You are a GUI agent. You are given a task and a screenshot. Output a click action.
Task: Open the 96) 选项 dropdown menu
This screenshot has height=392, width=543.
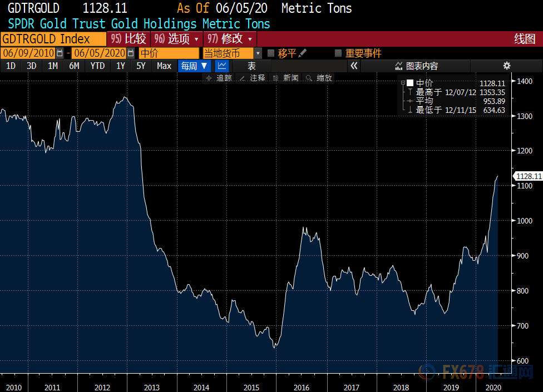[x=176, y=39]
